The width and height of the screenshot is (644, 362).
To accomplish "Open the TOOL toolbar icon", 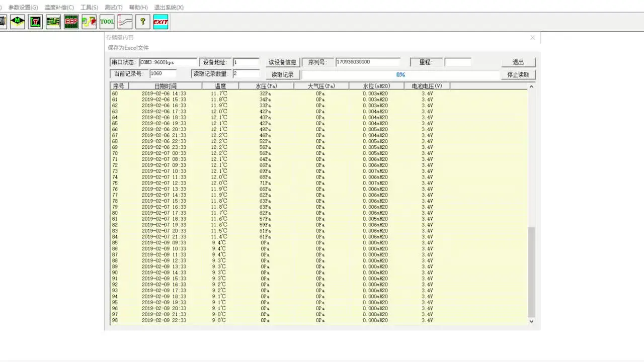I will coord(107,22).
